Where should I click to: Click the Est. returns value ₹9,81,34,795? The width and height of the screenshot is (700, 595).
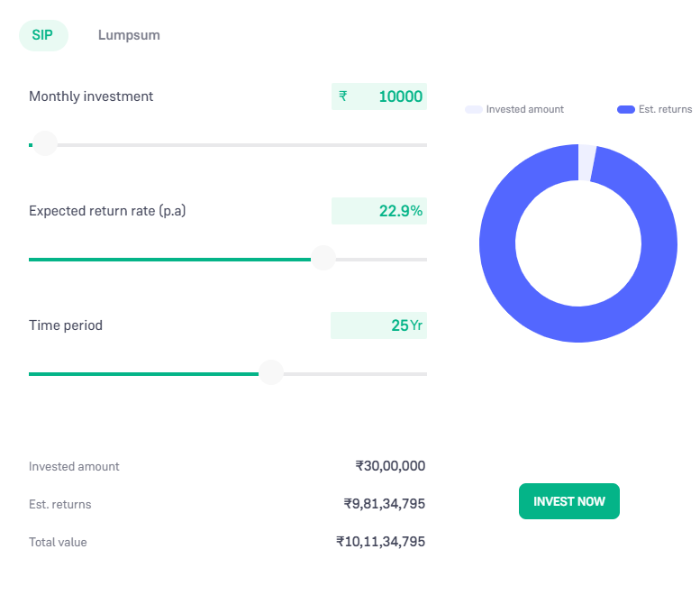click(x=385, y=504)
